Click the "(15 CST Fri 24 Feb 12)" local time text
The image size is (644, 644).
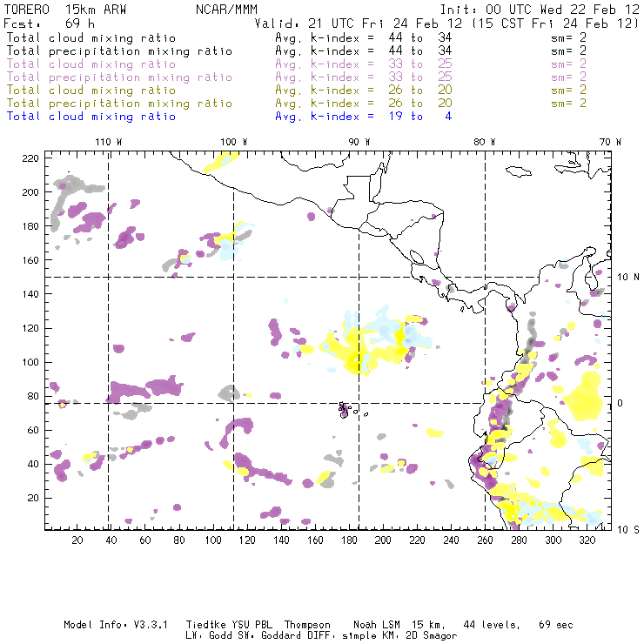coord(555,23)
